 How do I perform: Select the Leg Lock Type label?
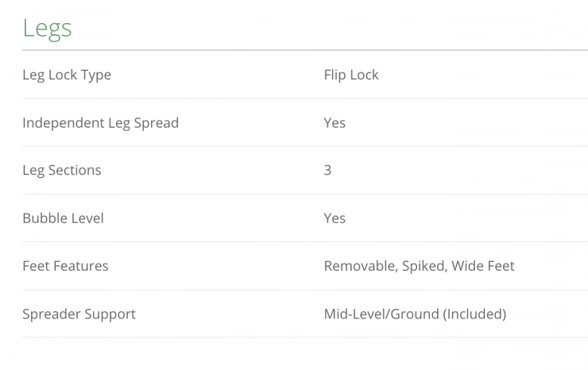point(67,75)
